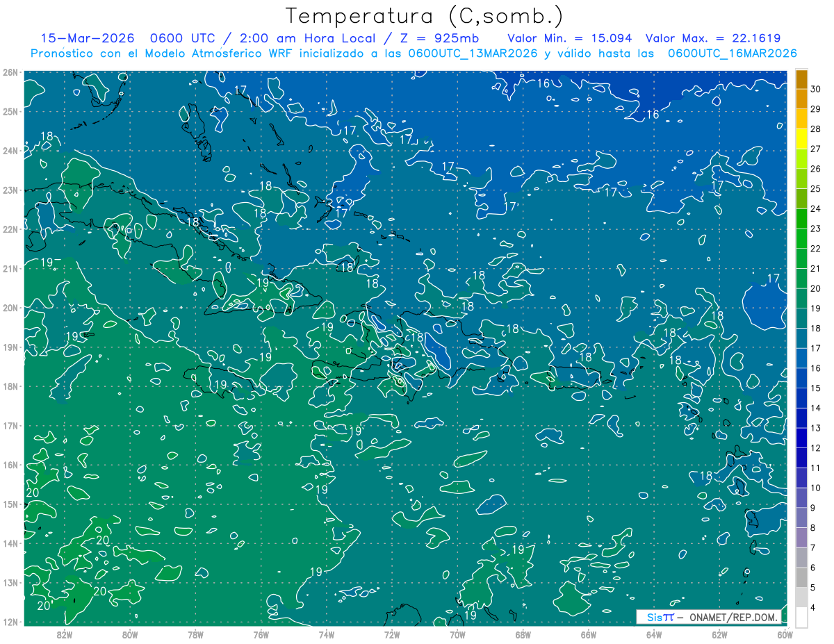Click the '72W' longitude label

[x=391, y=634]
